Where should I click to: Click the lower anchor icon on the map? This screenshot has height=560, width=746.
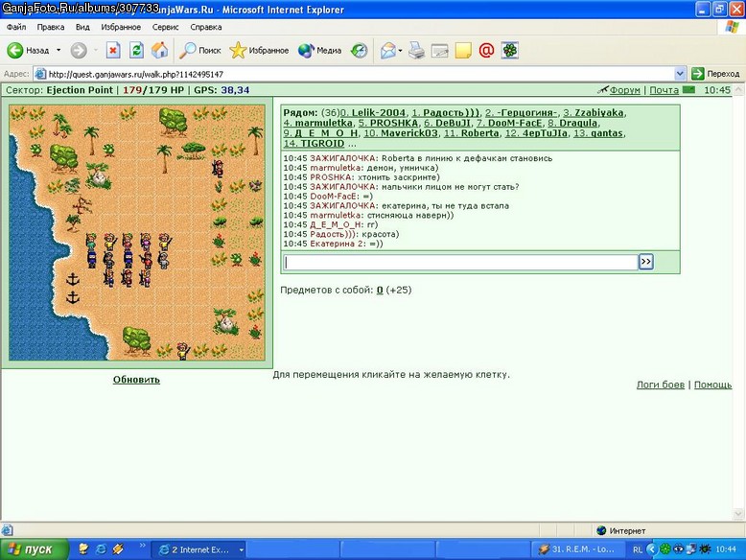click(72, 298)
